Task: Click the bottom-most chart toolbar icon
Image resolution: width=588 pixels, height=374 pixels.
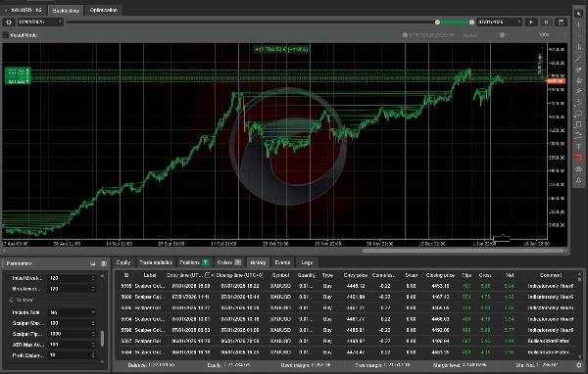Action: 578,180
